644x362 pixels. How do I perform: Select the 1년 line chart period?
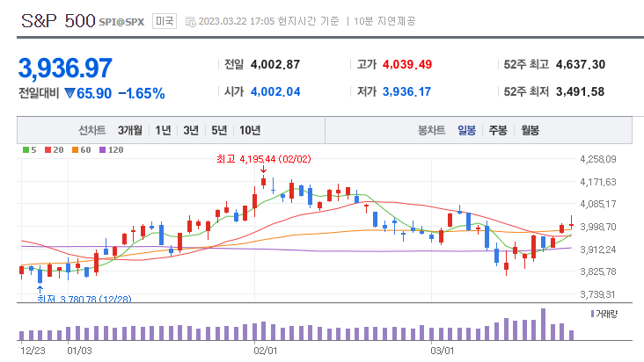(163, 130)
